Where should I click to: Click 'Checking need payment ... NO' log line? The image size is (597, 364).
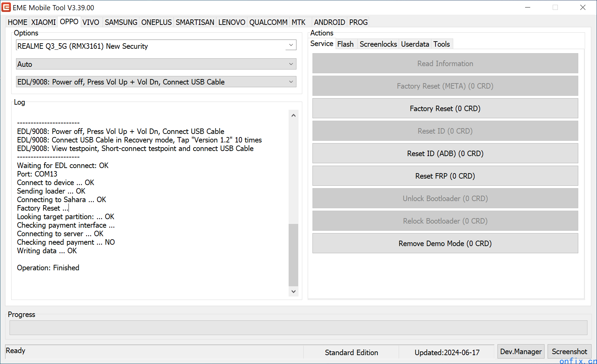click(x=66, y=242)
